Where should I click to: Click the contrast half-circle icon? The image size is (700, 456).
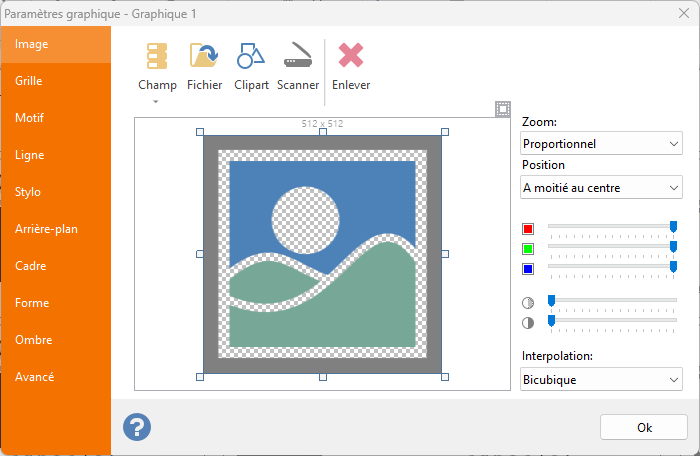(528, 322)
